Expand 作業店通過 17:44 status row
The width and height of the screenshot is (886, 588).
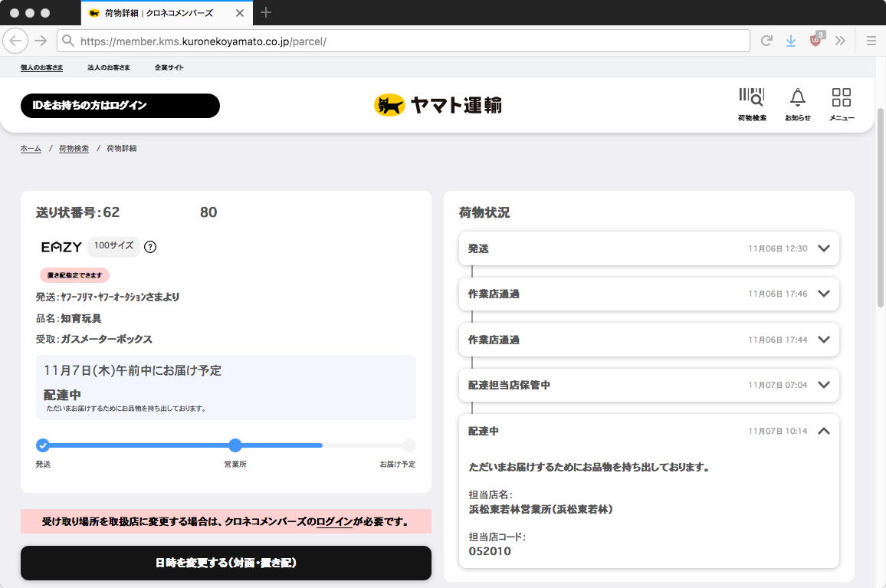[648, 340]
